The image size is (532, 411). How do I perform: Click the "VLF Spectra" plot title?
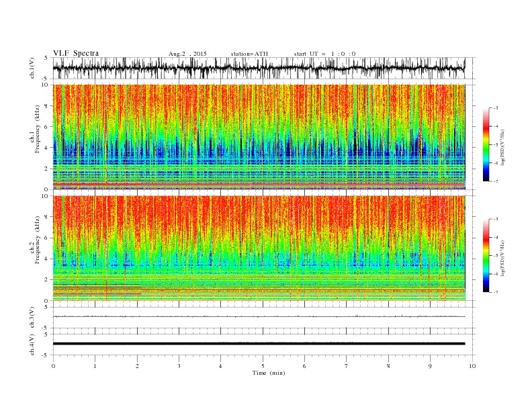click(x=76, y=53)
